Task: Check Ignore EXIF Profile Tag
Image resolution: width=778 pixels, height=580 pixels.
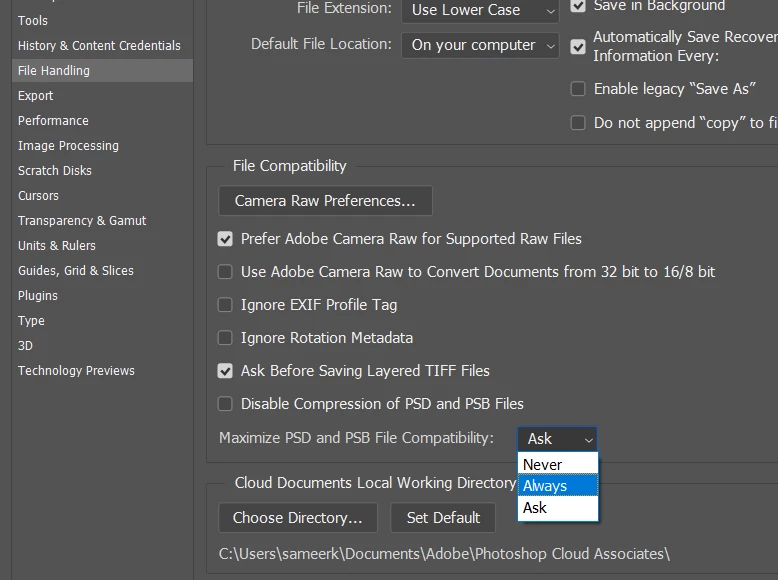Action: click(225, 305)
